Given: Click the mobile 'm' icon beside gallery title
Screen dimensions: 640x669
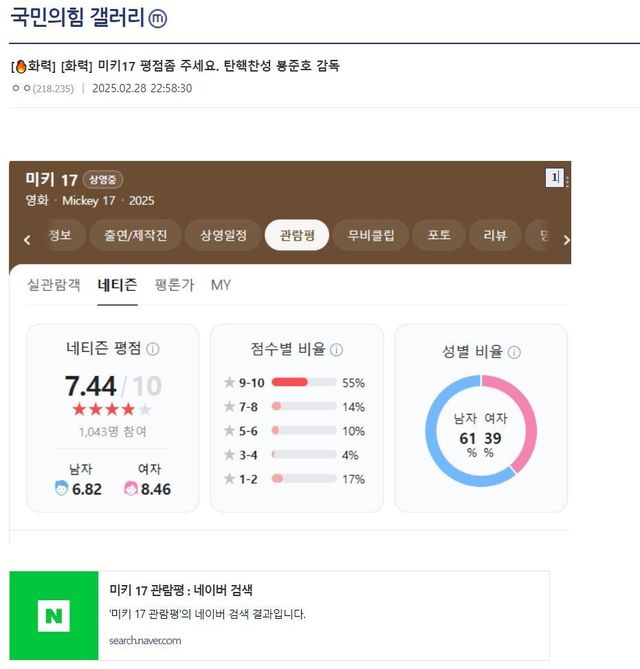Looking at the screenshot, I should click(158, 18).
